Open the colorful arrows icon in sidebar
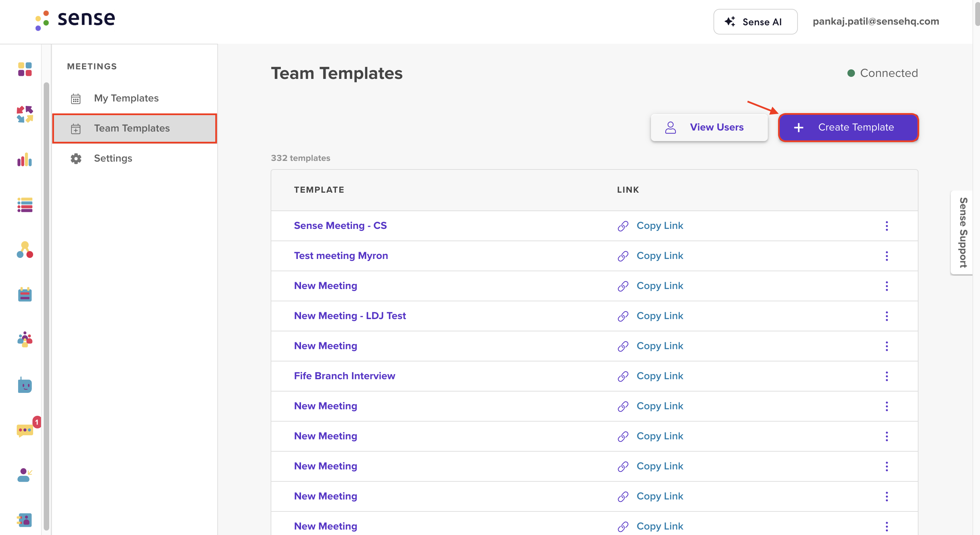The image size is (980, 535). click(x=25, y=114)
